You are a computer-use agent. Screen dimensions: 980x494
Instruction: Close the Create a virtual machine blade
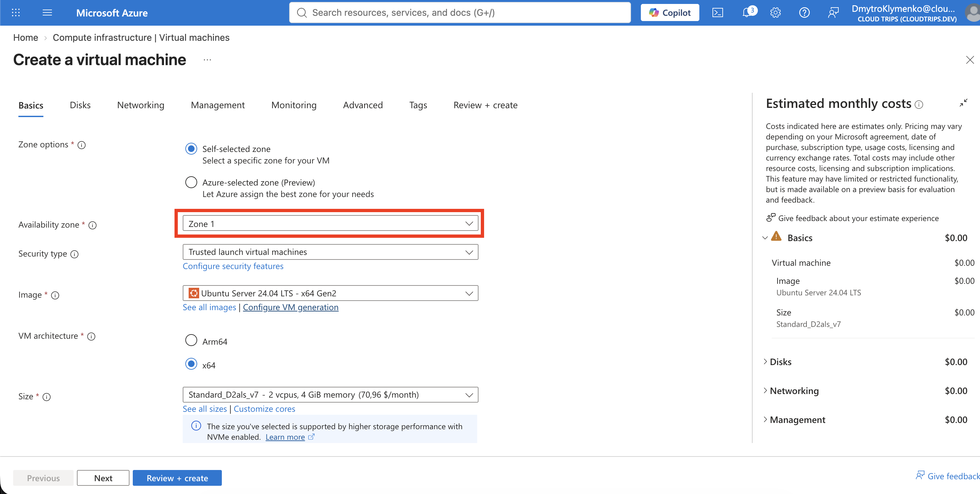[x=970, y=60]
